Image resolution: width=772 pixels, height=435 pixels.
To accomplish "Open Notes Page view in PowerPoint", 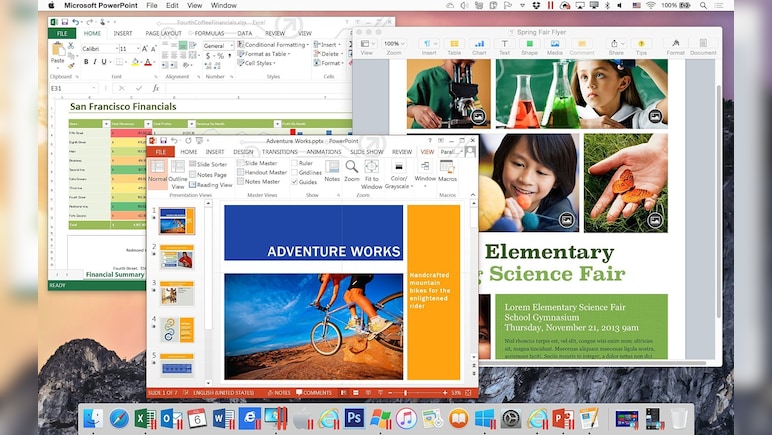I will [208, 175].
